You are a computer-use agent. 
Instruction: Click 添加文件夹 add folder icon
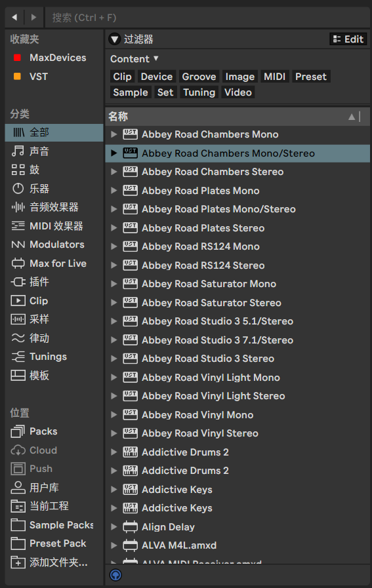(18, 562)
